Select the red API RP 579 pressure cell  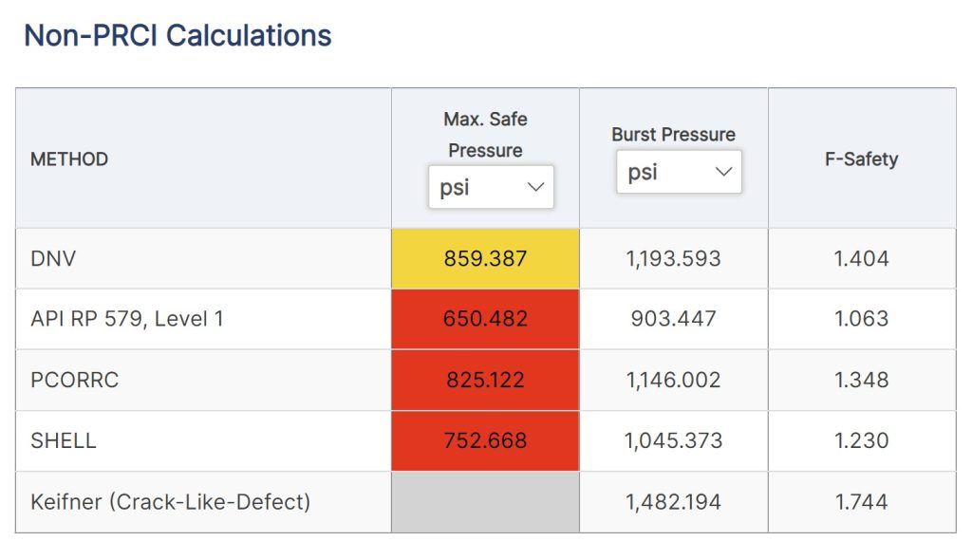click(x=484, y=319)
